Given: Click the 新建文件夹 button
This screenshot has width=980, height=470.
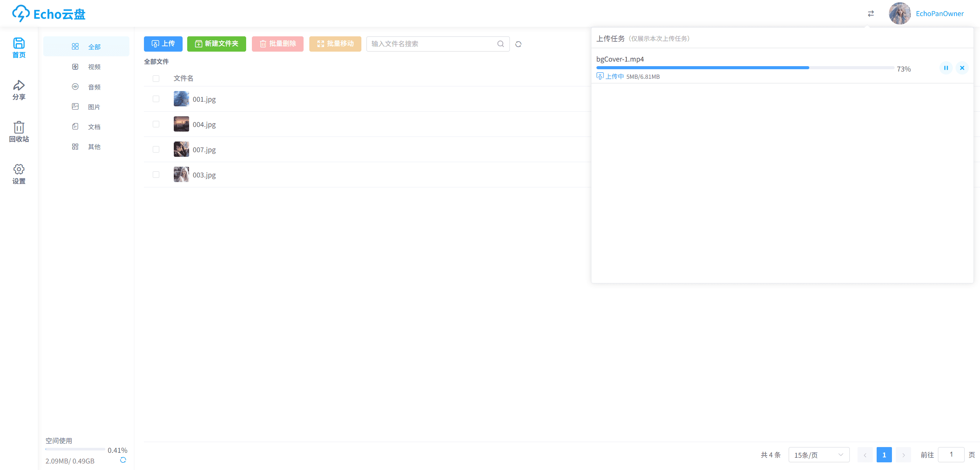Looking at the screenshot, I should pos(216,44).
